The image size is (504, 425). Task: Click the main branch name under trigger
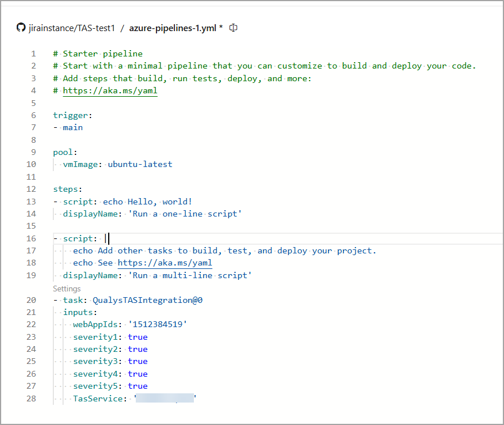point(72,127)
